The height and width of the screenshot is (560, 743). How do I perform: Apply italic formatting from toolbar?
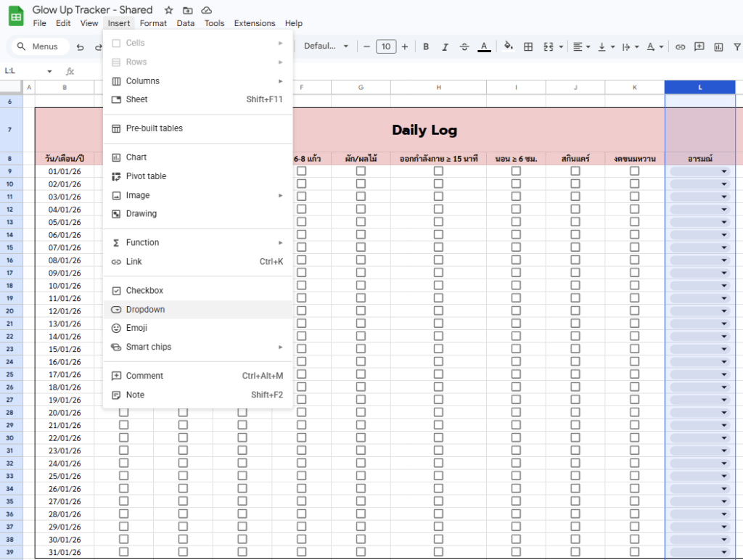pos(446,46)
